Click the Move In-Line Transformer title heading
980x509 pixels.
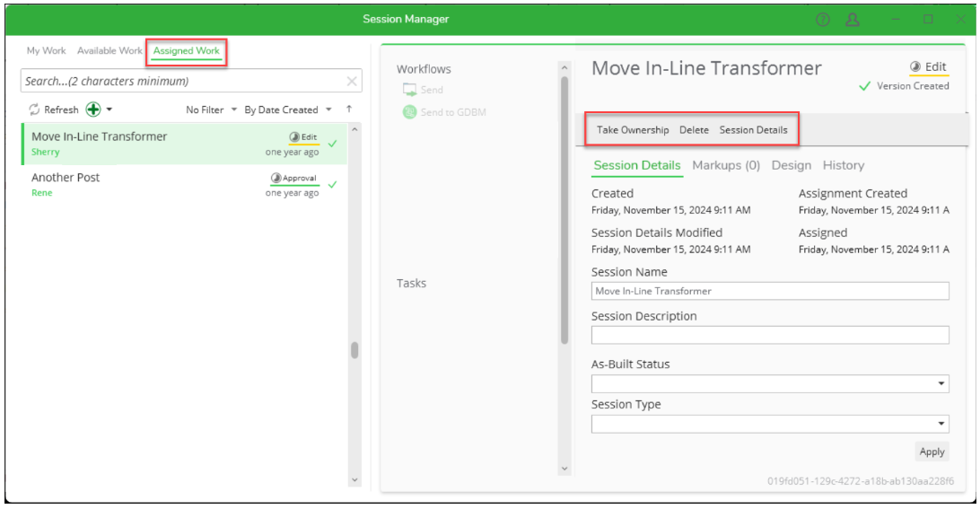[706, 68]
